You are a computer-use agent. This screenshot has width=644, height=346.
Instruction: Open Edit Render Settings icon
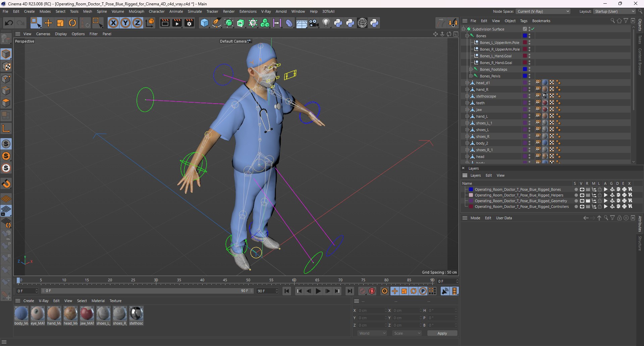(189, 23)
